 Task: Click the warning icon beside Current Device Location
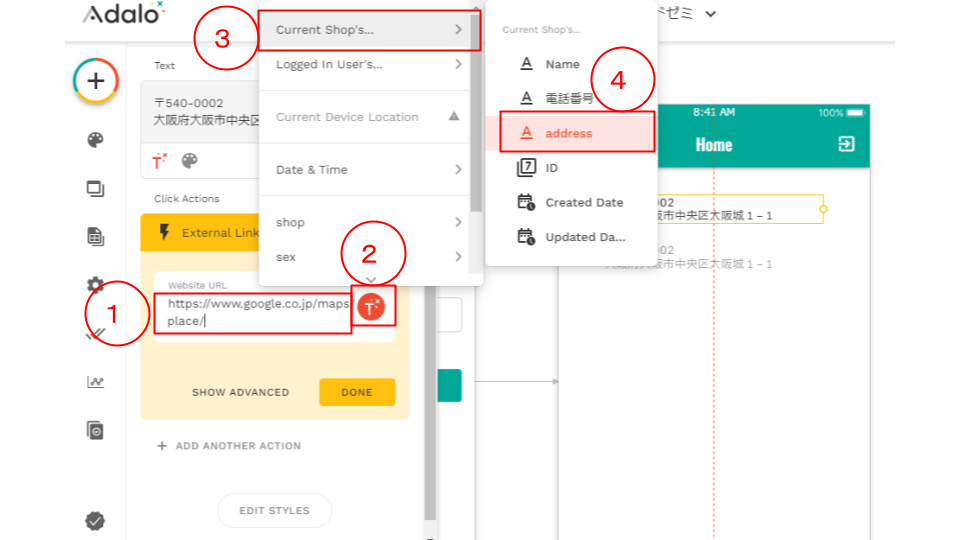click(x=454, y=116)
